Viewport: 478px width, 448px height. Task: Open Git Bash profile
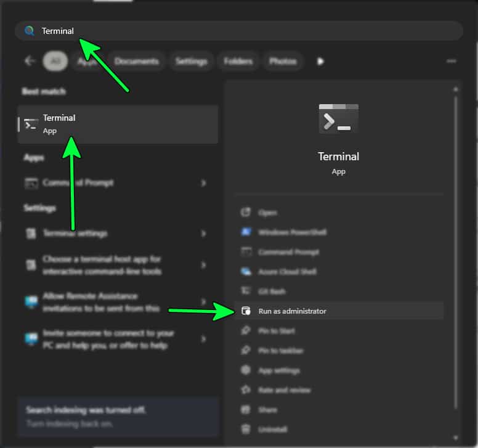[x=272, y=291]
